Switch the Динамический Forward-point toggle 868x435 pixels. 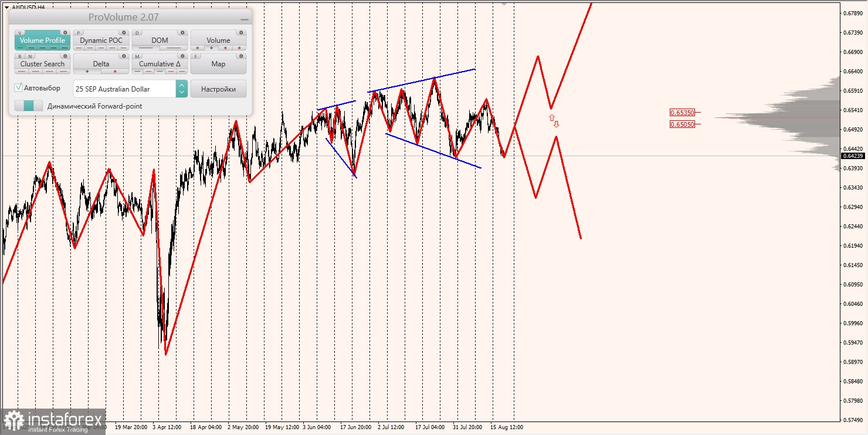coord(29,106)
